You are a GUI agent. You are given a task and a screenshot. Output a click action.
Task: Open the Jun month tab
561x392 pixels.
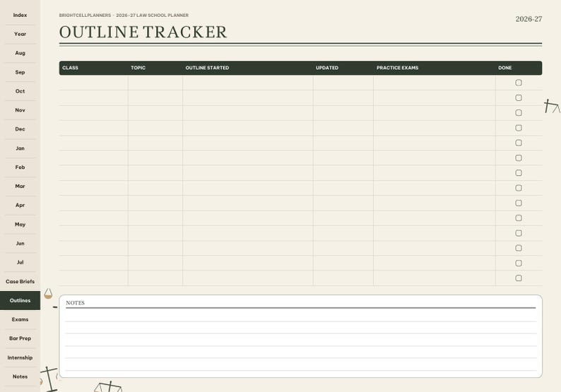[x=20, y=244]
